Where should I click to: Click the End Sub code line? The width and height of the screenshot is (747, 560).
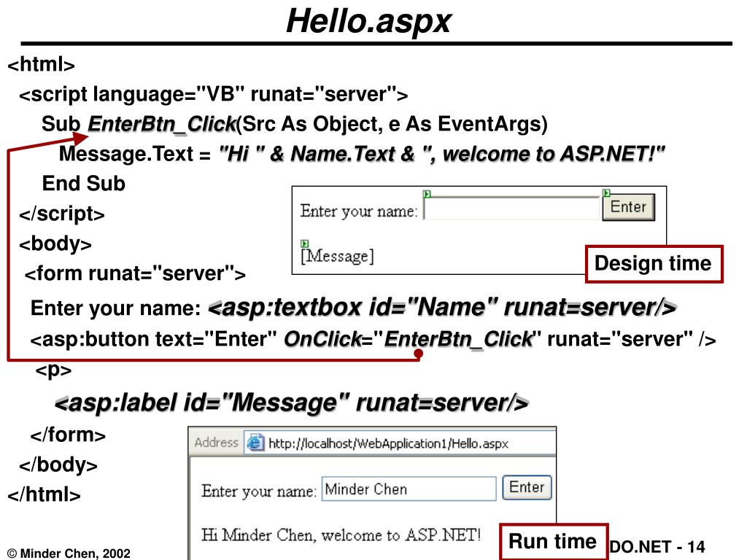tap(84, 183)
